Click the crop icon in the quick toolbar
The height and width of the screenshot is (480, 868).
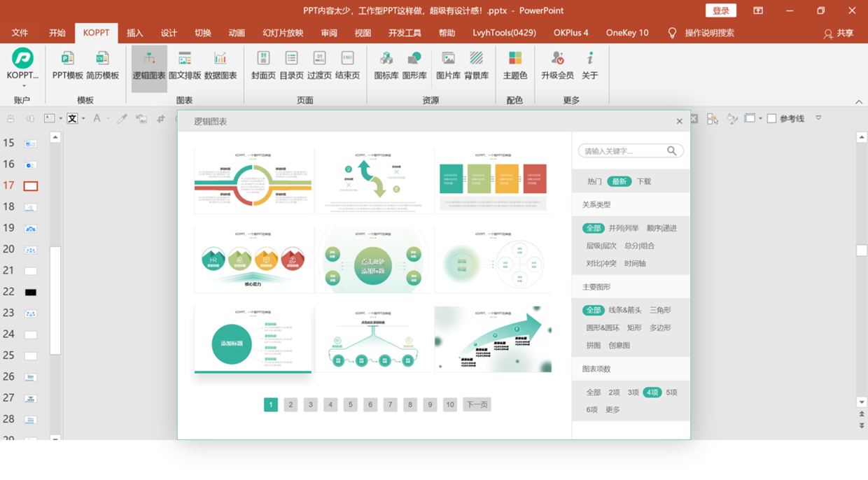[161, 119]
